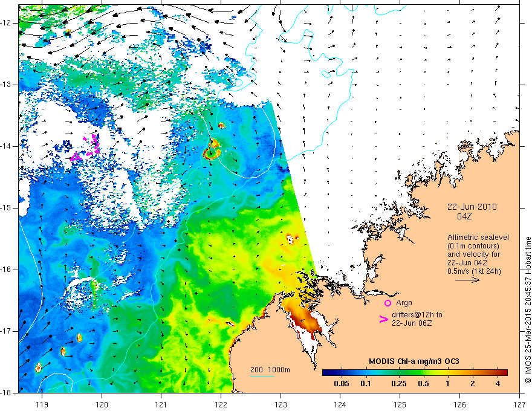Click the '04Z' time label under date
The height and width of the screenshot is (411, 532).
(464, 216)
